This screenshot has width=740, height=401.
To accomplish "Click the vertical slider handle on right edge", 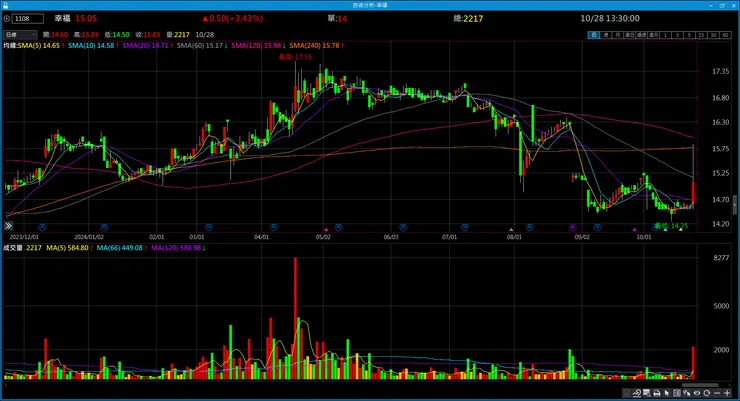I will pos(734,205).
